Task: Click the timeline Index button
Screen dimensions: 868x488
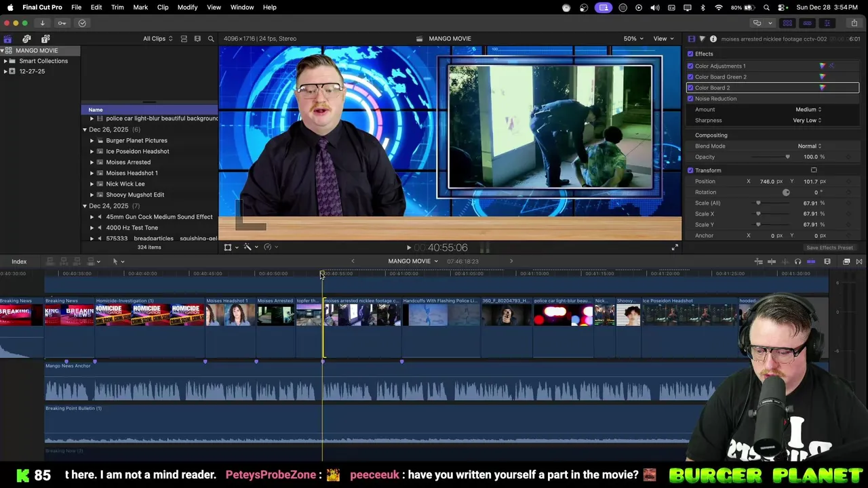Action: coord(19,262)
